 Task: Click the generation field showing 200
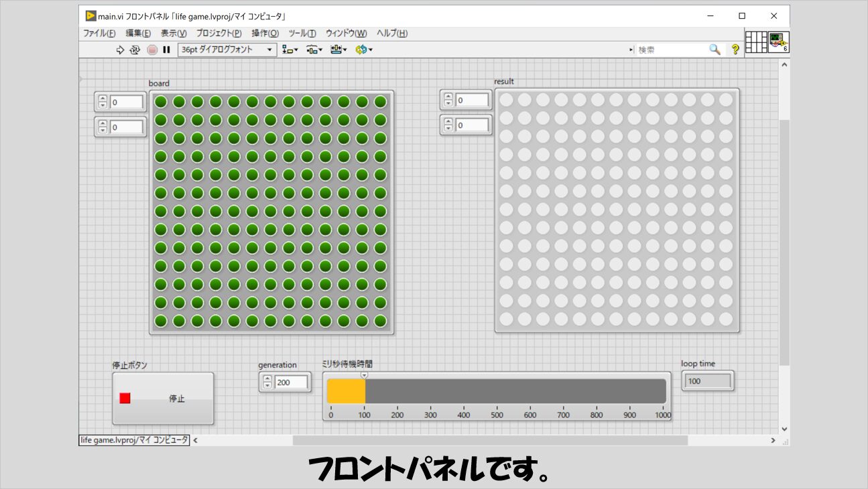click(292, 382)
